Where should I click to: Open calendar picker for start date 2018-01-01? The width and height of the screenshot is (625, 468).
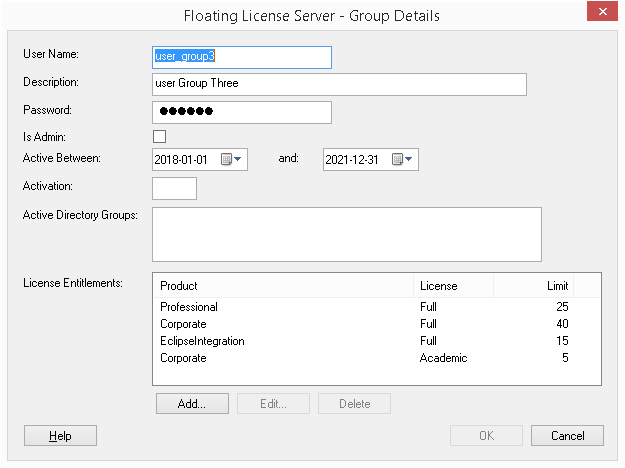pyautogui.click(x=232, y=159)
